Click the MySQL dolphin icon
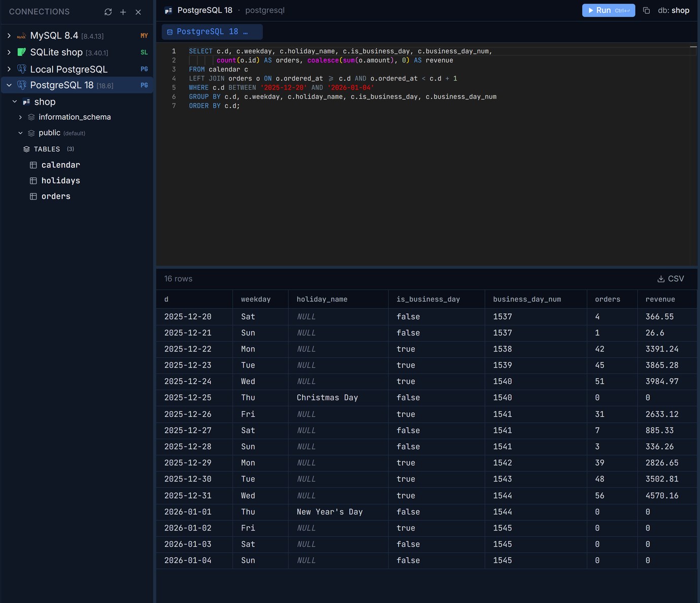This screenshot has width=700, height=603. 21,36
